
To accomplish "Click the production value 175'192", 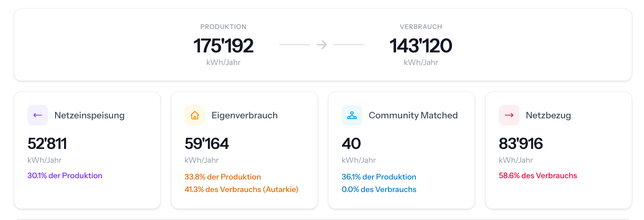I will coord(223,46).
